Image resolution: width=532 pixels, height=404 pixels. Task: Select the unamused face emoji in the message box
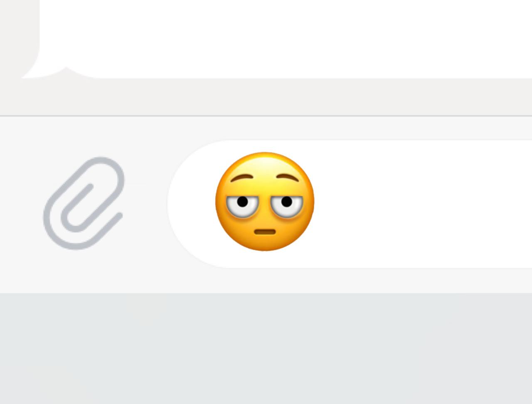[265, 202]
